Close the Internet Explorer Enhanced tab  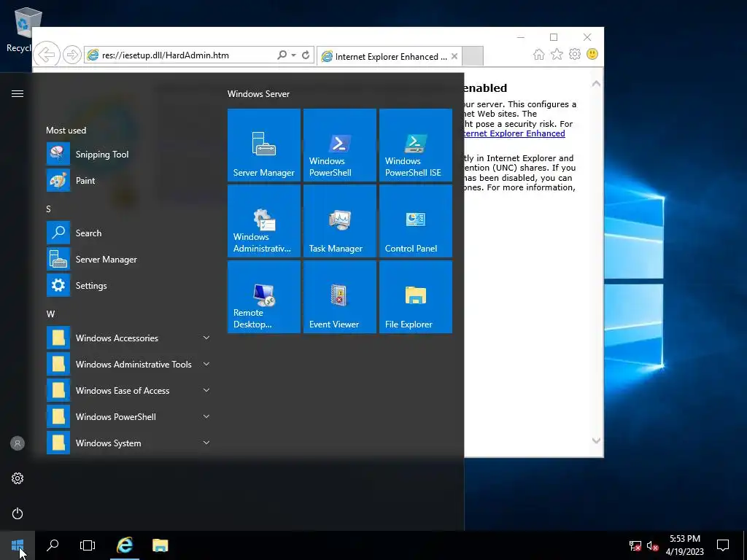tap(454, 56)
